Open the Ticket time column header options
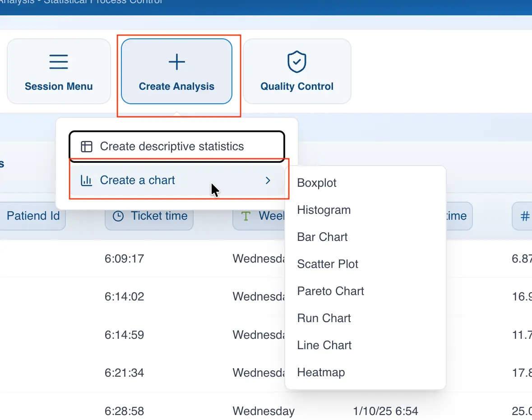 pyautogui.click(x=149, y=216)
